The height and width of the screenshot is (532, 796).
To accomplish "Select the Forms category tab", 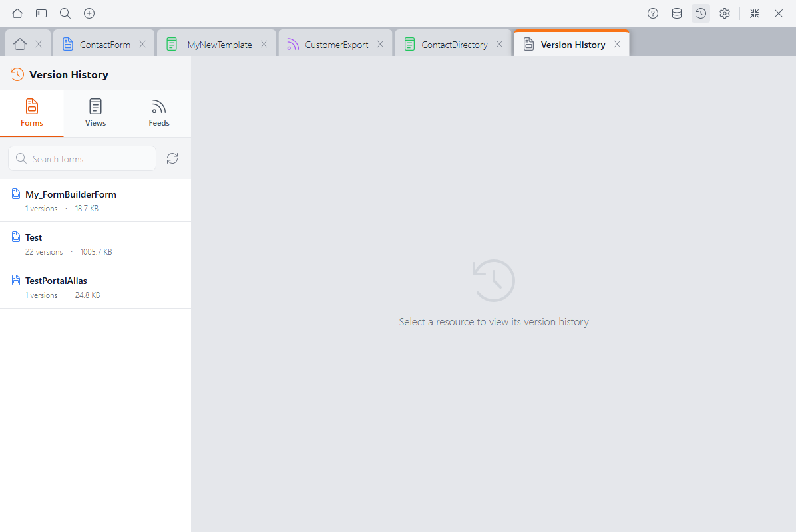I will pos(31,114).
